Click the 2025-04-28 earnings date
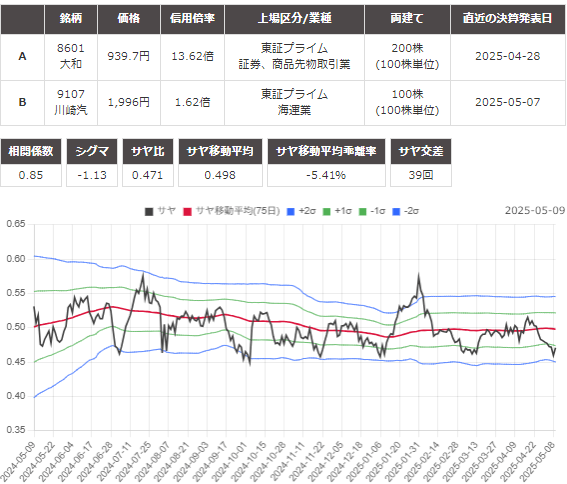 [508, 57]
